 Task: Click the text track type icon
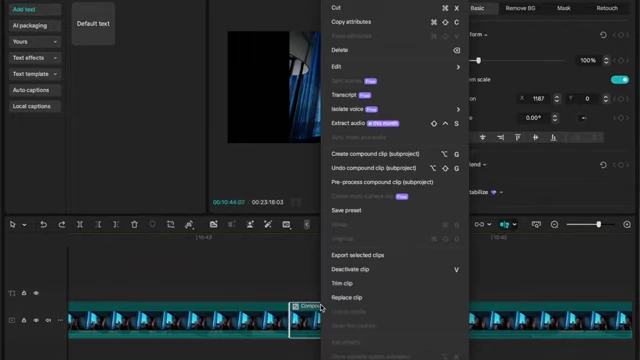(12, 293)
